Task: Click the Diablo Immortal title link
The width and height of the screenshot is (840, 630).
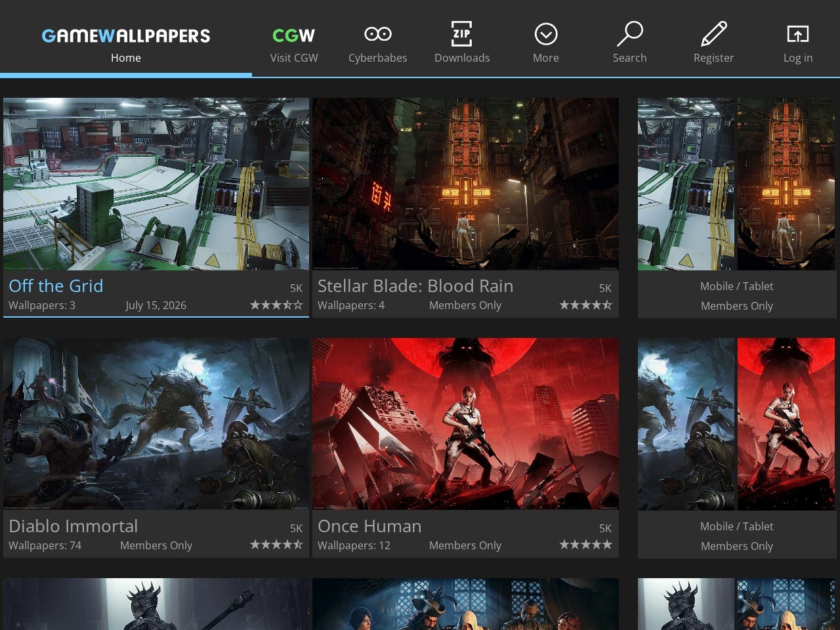Action: (x=73, y=526)
